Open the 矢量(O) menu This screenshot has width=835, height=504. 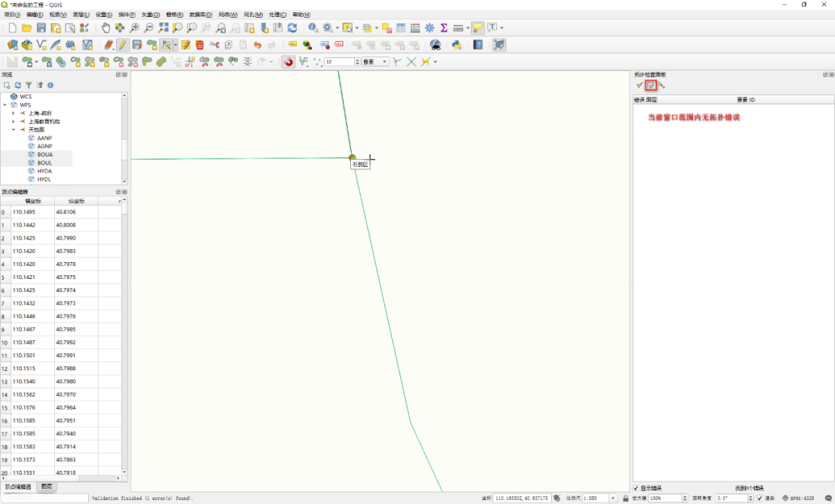pyautogui.click(x=149, y=15)
